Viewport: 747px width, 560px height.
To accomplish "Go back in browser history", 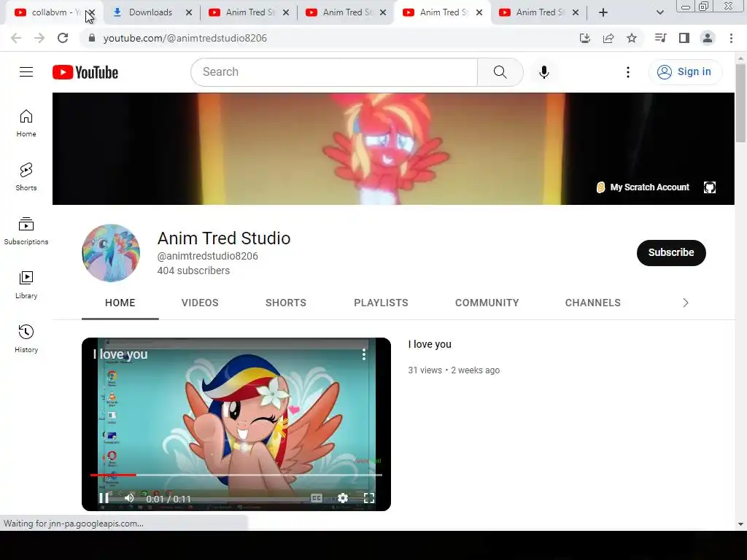I will [16, 38].
